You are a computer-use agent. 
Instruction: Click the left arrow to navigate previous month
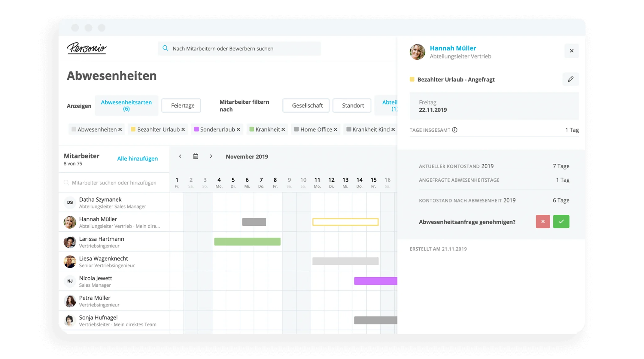point(180,157)
